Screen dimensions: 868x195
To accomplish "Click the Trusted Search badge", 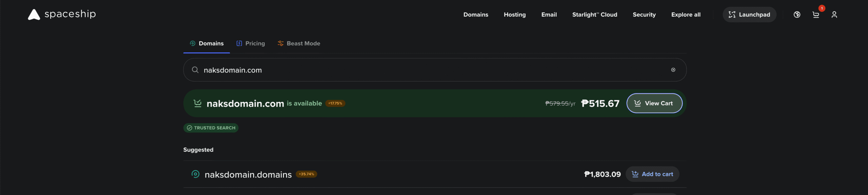I will pos(211,128).
